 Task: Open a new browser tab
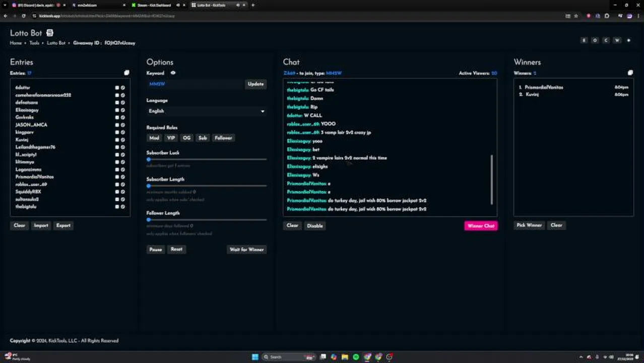(x=253, y=5)
